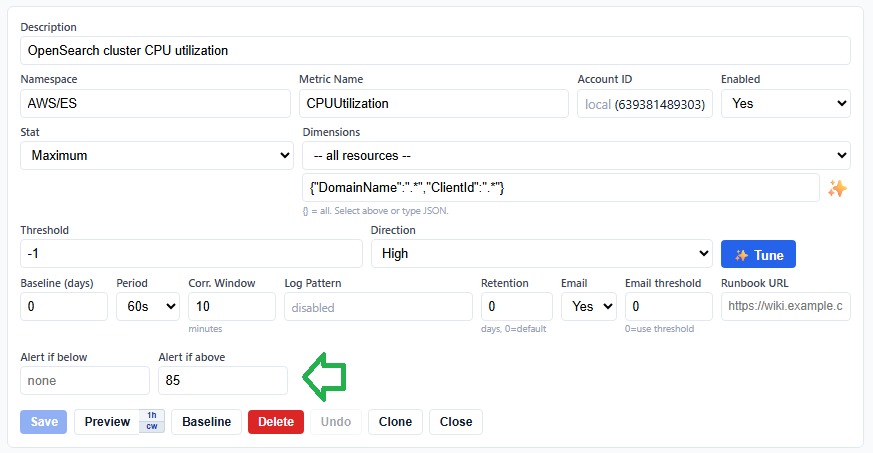Click the blue Tune button
This screenshot has height=453, width=873.
point(758,254)
